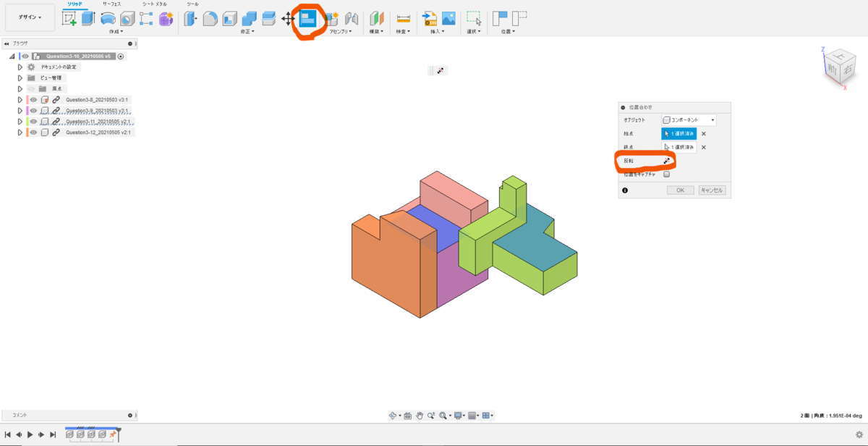Collapse the root Question3-10 tree node
Screen dimensions: 868x446
[x=12, y=56]
